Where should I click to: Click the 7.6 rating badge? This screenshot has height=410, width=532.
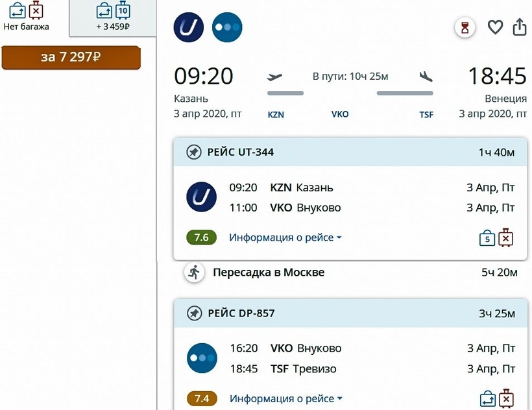(x=201, y=237)
